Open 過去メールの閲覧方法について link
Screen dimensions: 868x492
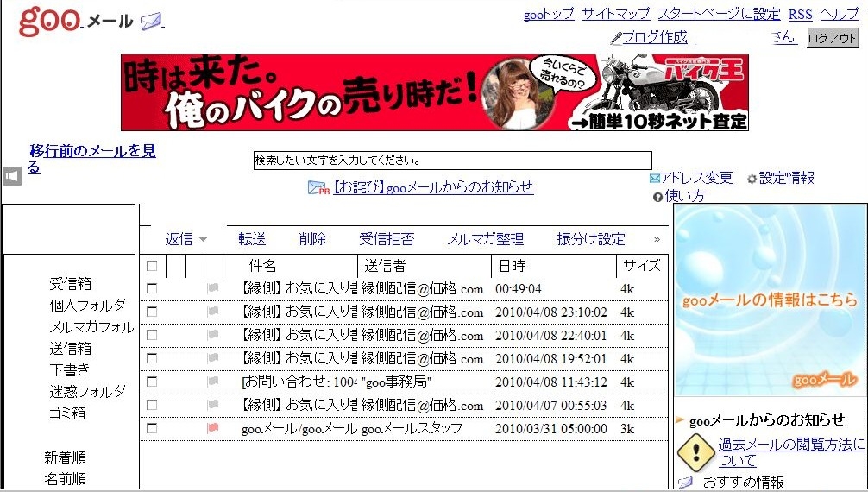pos(791,452)
